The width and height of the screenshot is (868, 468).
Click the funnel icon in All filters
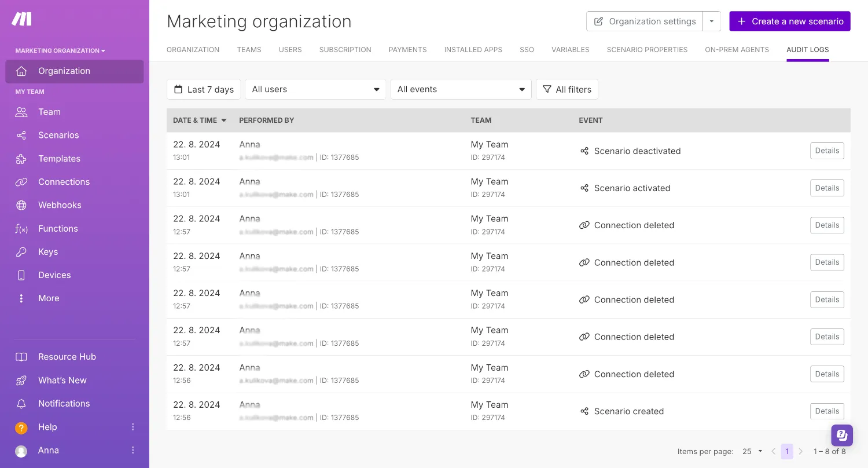point(547,89)
